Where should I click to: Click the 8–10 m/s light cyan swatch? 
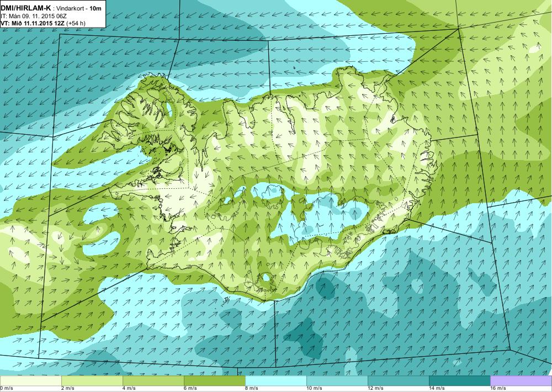pos(275,380)
